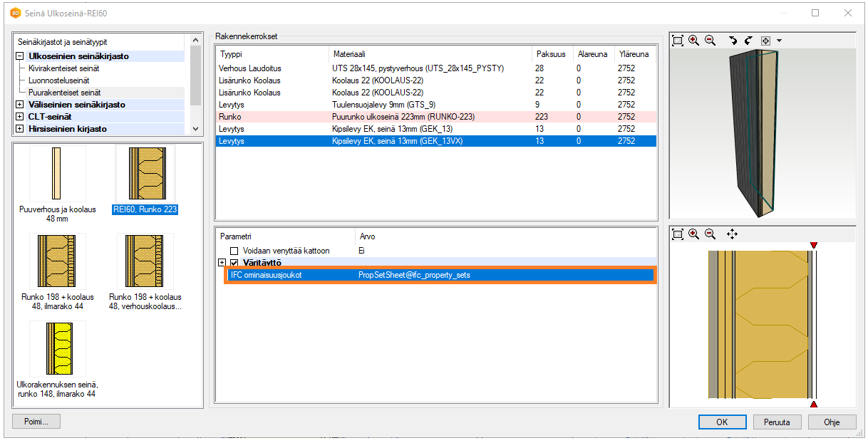Expand the Väritäyttö parameter group
Screen dimensions: 868x443
coord(222,263)
